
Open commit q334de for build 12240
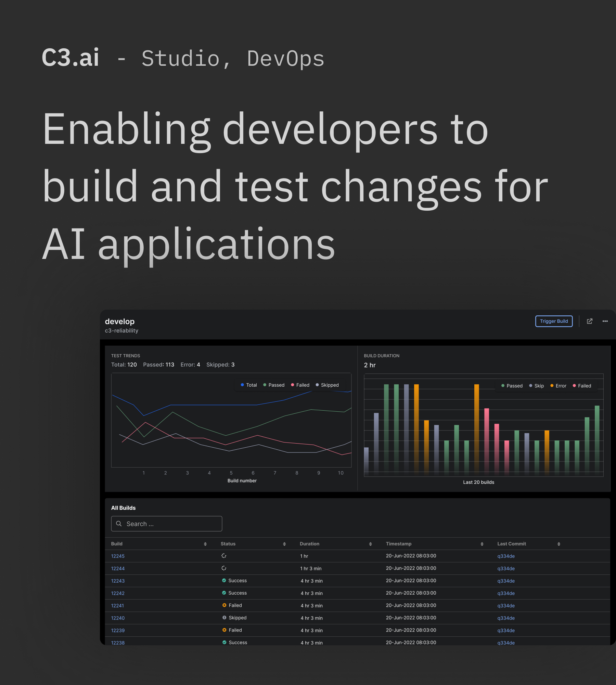[506, 618]
